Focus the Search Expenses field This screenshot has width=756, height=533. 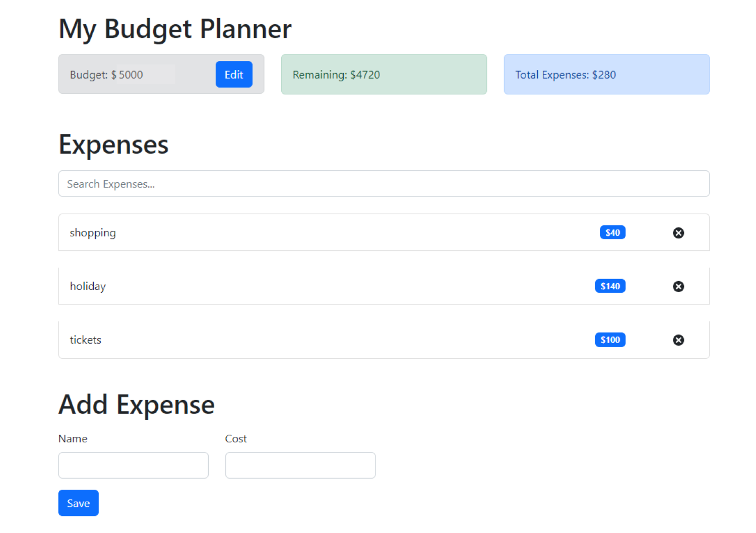(x=384, y=184)
